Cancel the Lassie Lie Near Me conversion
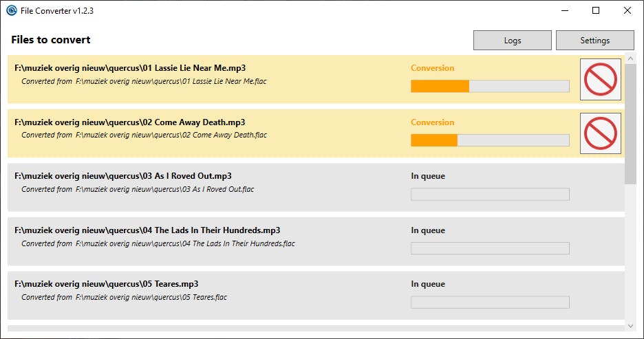644x339 pixels. (600, 79)
